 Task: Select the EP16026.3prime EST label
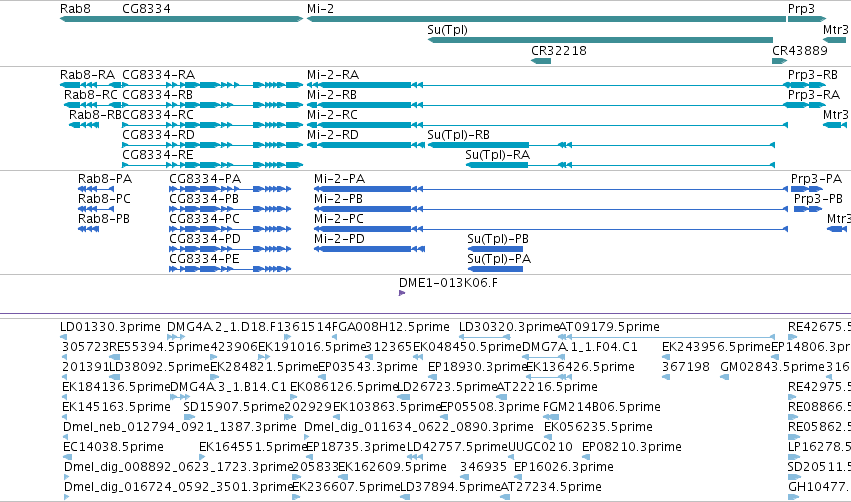[564, 468]
